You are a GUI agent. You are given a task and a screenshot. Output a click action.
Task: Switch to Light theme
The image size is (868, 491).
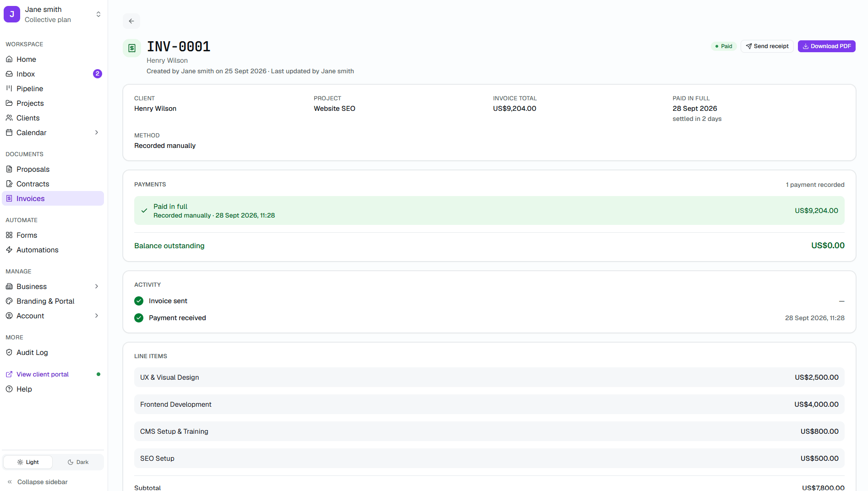[x=28, y=462]
